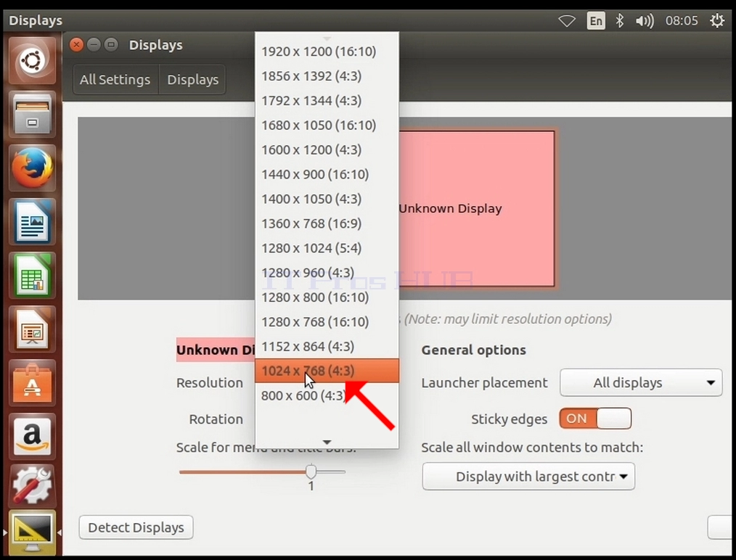Image resolution: width=736 pixels, height=560 pixels.
Task: Go back to All Settings
Action: [115, 80]
